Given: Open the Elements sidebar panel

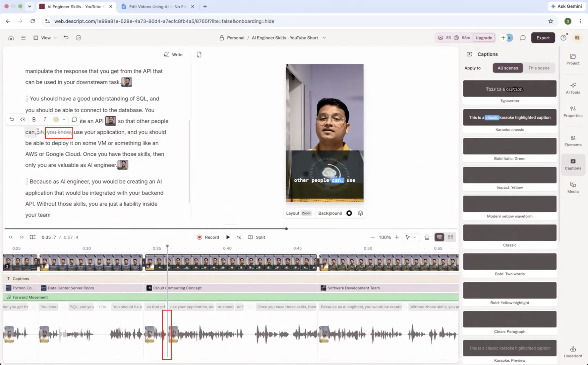Looking at the screenshot, I should (573, 141).
